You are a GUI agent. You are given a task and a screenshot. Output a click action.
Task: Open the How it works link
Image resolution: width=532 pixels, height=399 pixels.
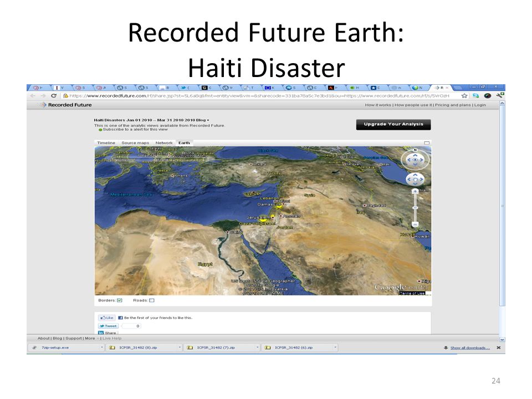(378, 105)
